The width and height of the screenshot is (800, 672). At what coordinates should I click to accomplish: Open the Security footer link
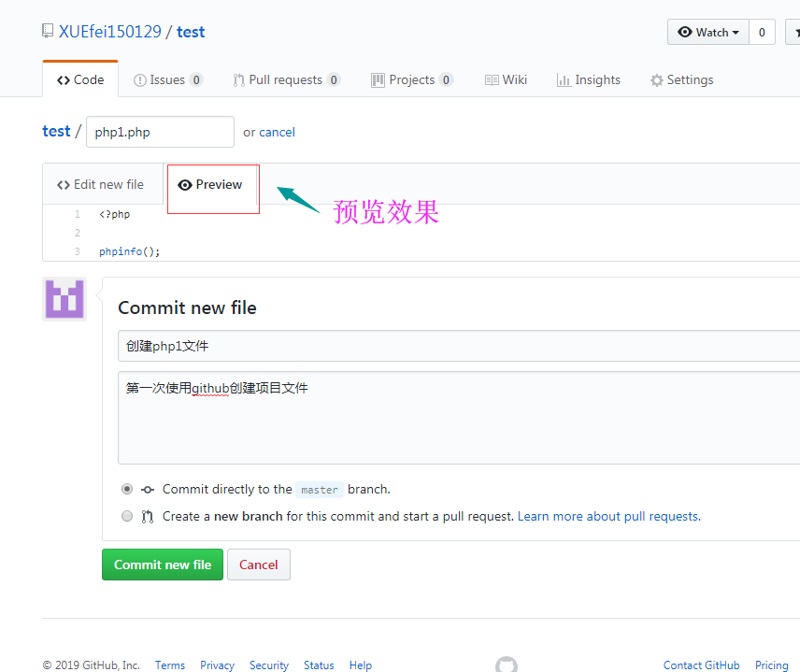tap(269, 665)
